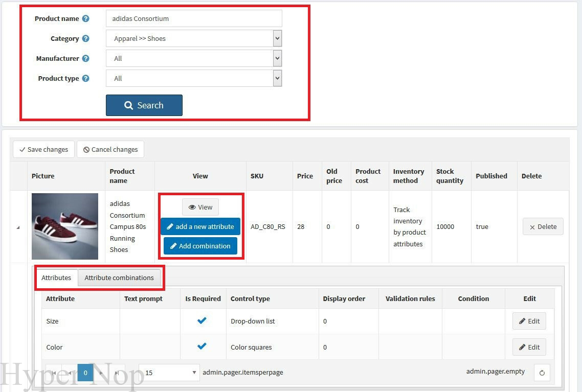The width and height of the screenshot is (582, 392).
Task: Click Cancel changes button
Action: tap(110, 149)
